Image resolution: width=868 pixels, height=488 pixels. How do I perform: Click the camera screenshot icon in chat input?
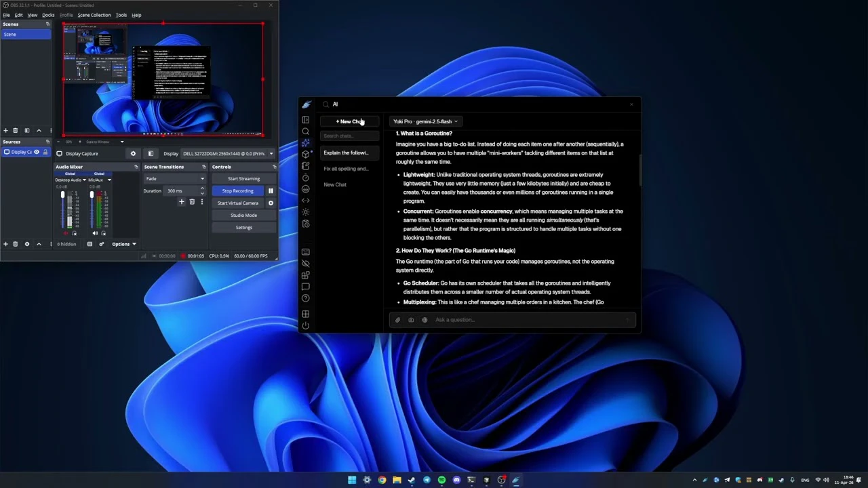[x=411, y=320]
